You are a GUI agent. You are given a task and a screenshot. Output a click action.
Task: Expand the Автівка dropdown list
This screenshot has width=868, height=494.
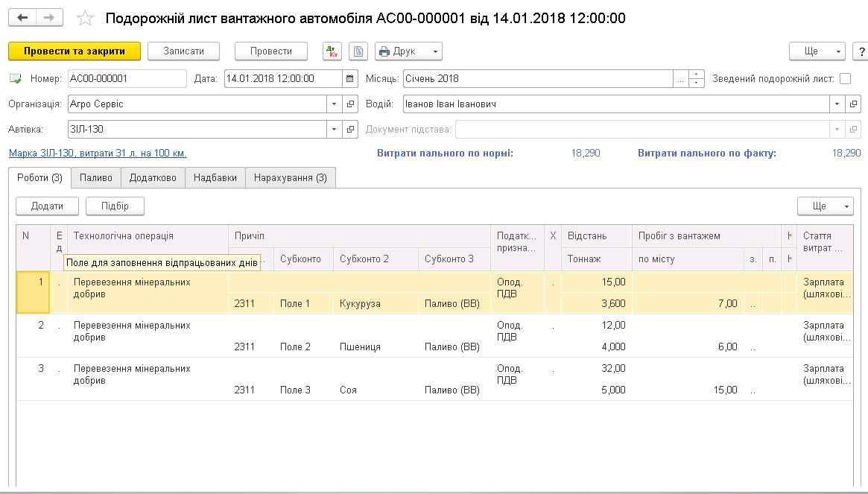(x=334, y=130)
